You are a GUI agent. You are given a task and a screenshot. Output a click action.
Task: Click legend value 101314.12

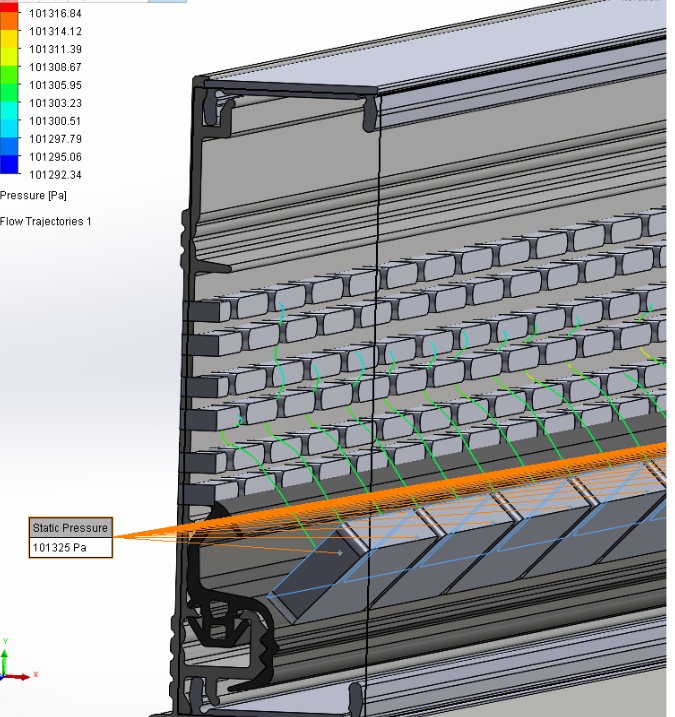(55, 31)
